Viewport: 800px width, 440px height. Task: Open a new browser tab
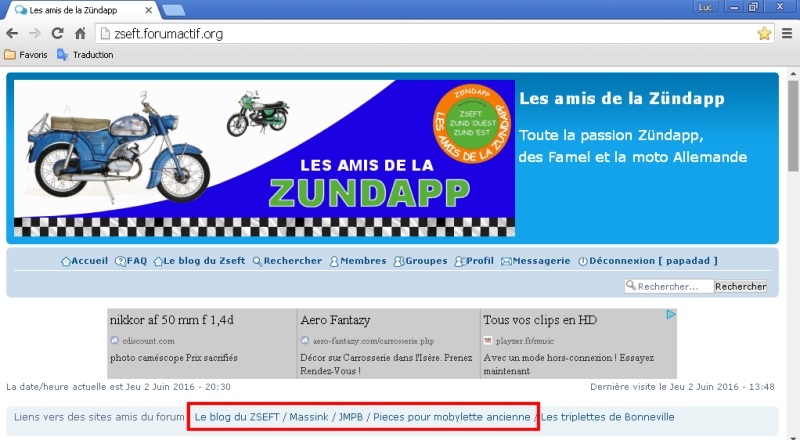tap(174, 10)
